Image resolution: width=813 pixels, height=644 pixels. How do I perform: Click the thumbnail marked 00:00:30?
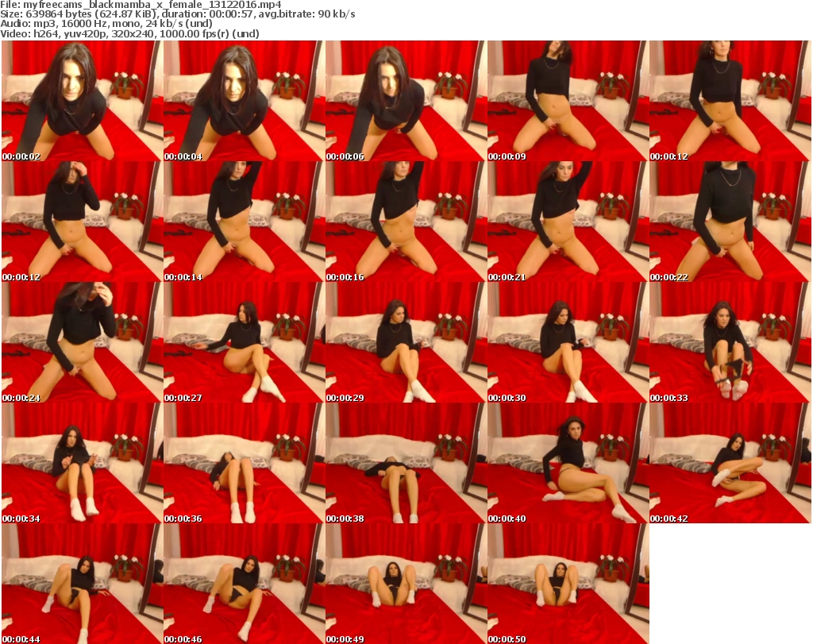(x=568, y=343)
